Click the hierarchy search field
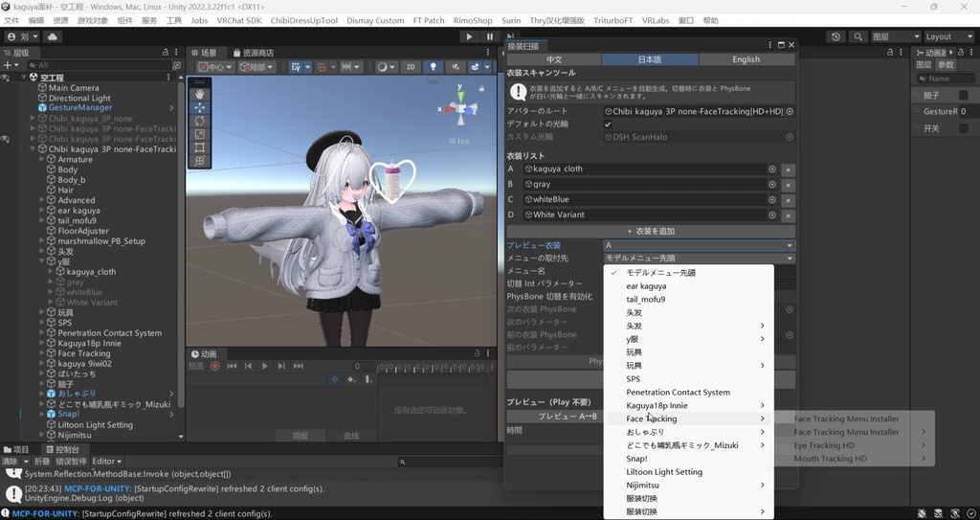Viewport: 980px width, 520px height. tap(99, 65)
